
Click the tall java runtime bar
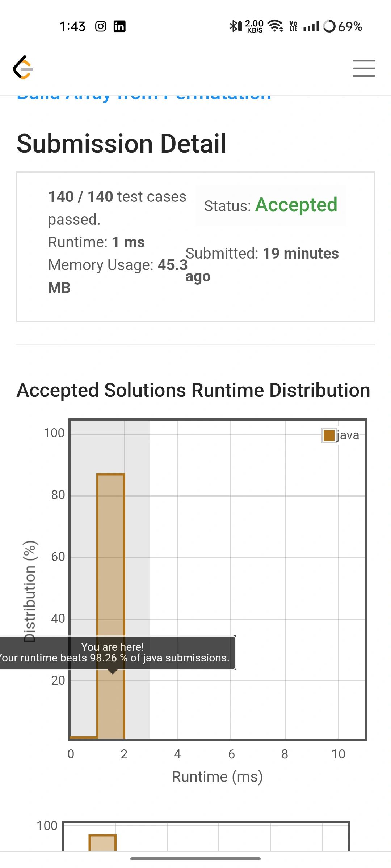[x=111, y=607]
